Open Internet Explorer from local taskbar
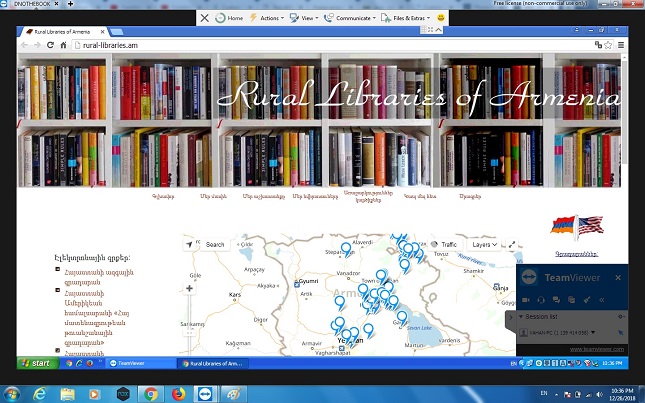This screenshot has height=403, width=645. pos(39,394)
